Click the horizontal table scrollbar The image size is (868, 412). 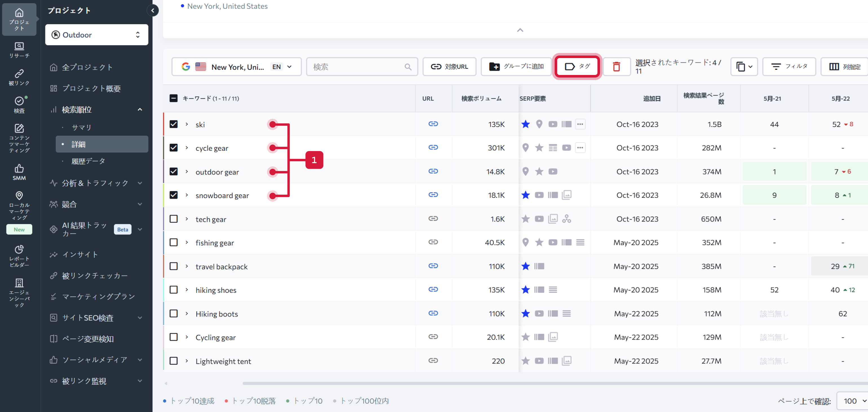coord(555,383)
